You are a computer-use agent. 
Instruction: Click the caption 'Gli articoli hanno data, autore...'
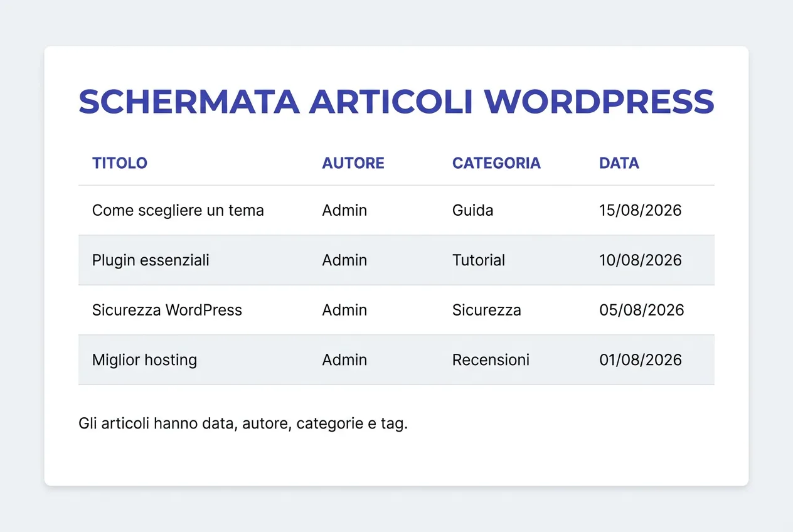coord(243,424)
